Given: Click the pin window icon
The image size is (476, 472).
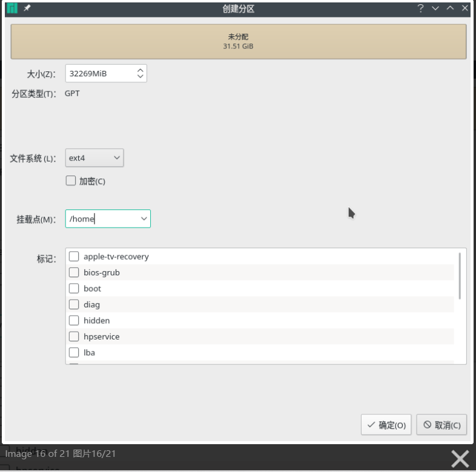Looking at the screenshot, I should [27, 8].
